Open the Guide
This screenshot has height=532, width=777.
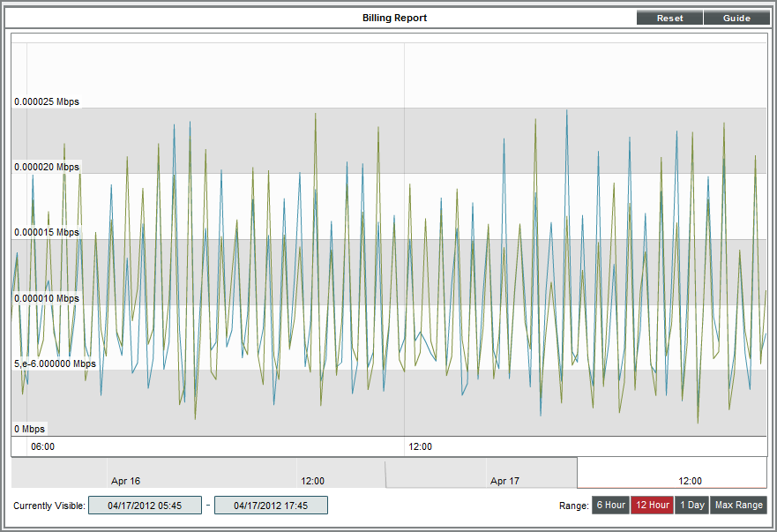736,18
